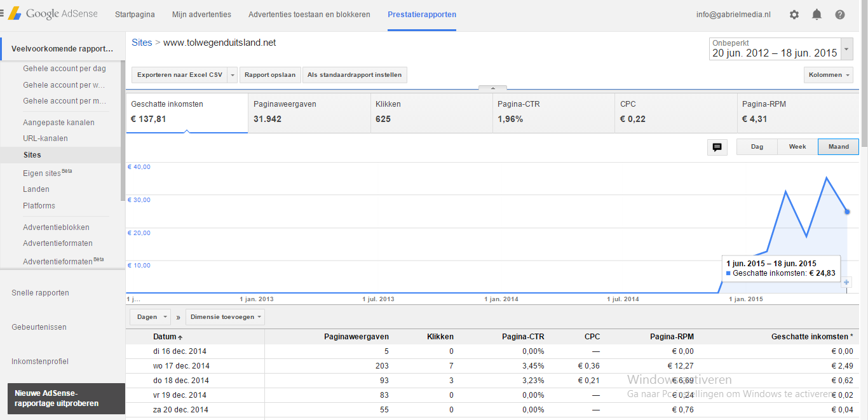Click the date cell za 20 dec. 2014
The height and width of the screenshot is (420, 868).
click(x=180, y=410)
